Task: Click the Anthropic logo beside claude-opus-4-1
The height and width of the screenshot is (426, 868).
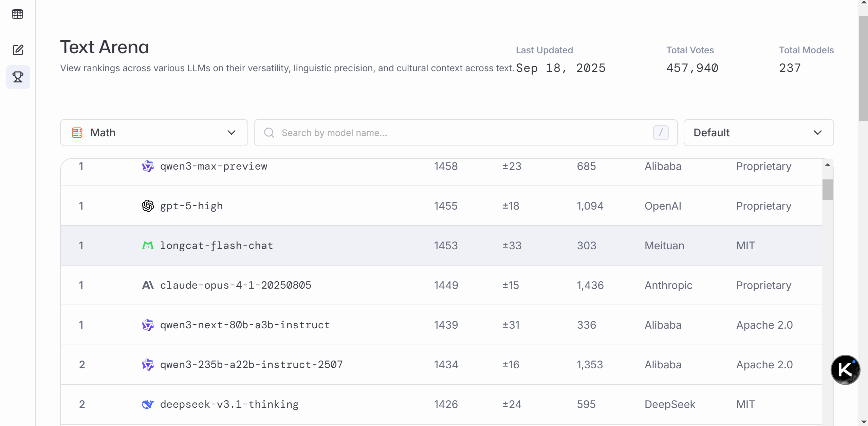Action: (x=148, y=285)
